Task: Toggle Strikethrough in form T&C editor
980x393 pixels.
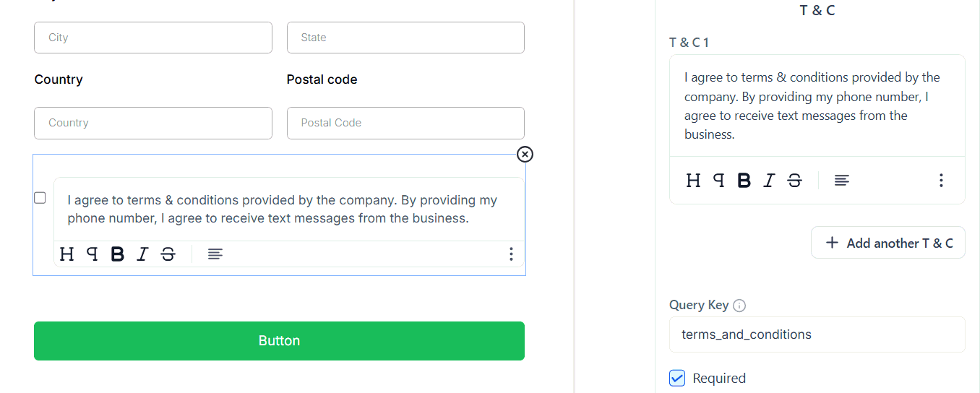Action: point(168,254)
